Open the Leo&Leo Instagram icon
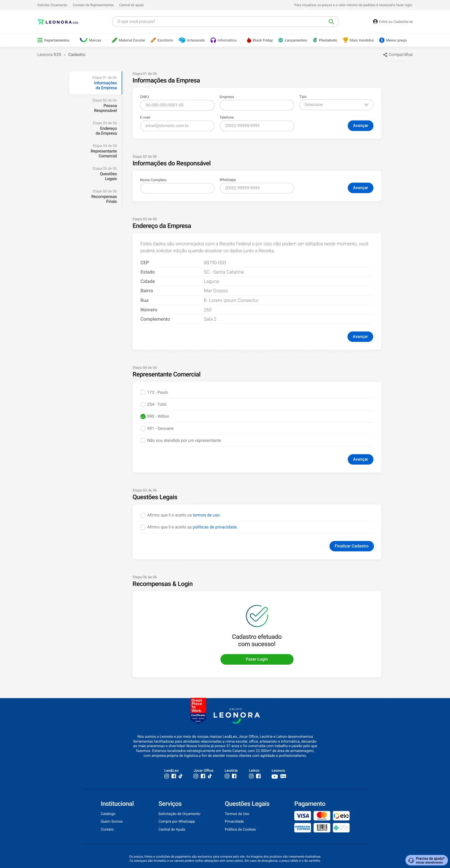450x868 pixels. point(166,776)
